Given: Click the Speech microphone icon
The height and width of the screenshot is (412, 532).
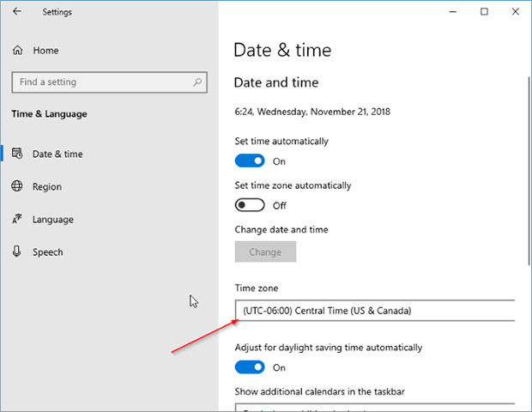Looking at the screenshot, I should 17,252.
